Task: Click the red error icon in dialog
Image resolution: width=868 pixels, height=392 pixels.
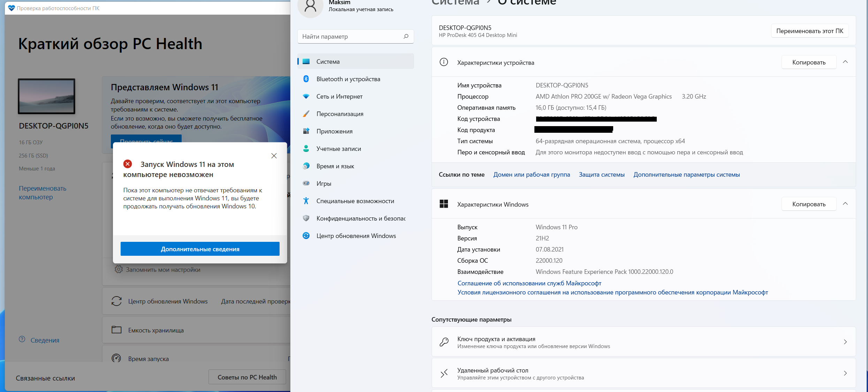Action: (x=128, y=164)
